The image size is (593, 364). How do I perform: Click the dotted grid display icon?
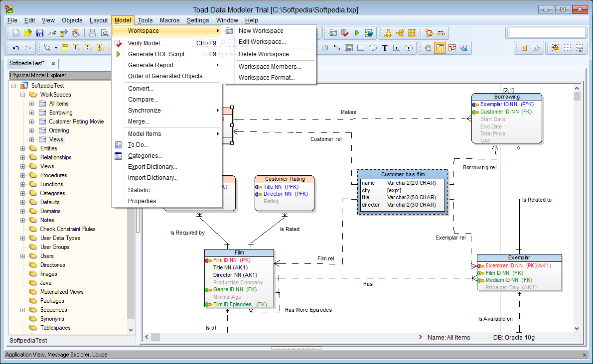567,48
